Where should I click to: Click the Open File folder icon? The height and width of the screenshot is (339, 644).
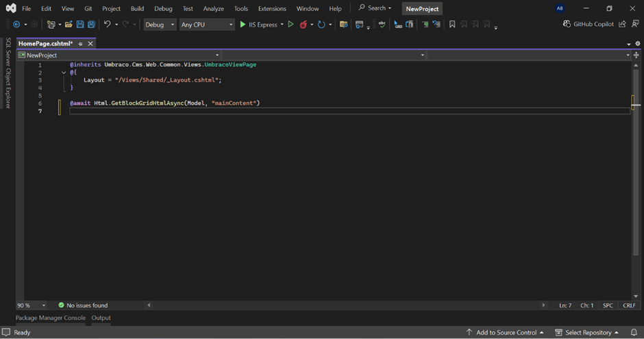[69, 25]
